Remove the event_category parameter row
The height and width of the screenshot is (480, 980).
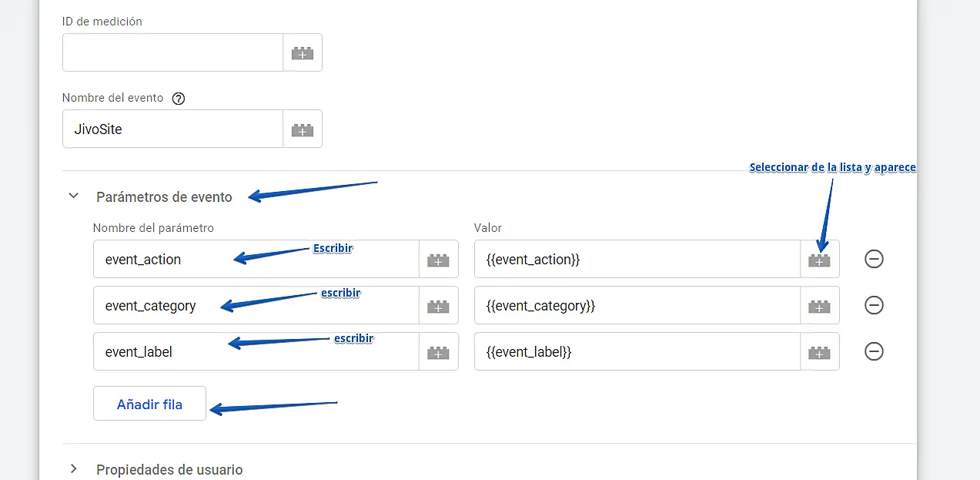[x=874, y=306]
